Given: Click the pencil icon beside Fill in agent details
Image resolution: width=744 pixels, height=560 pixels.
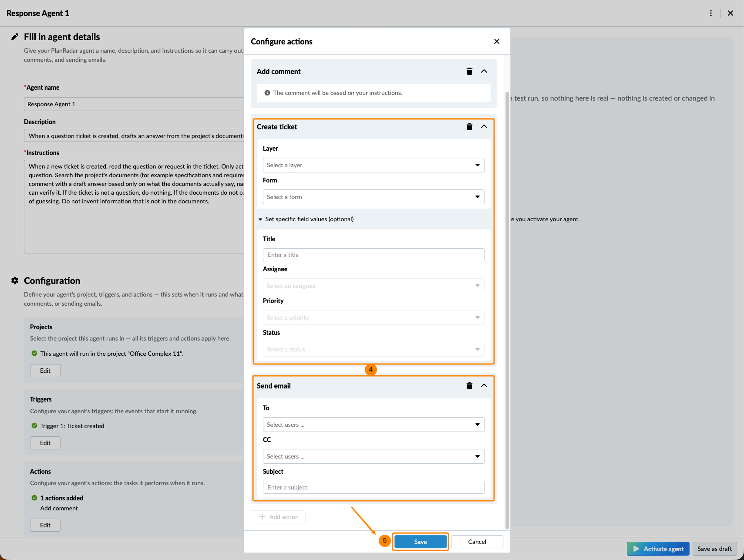Looking at the screenshot, I should click(15, 37).
